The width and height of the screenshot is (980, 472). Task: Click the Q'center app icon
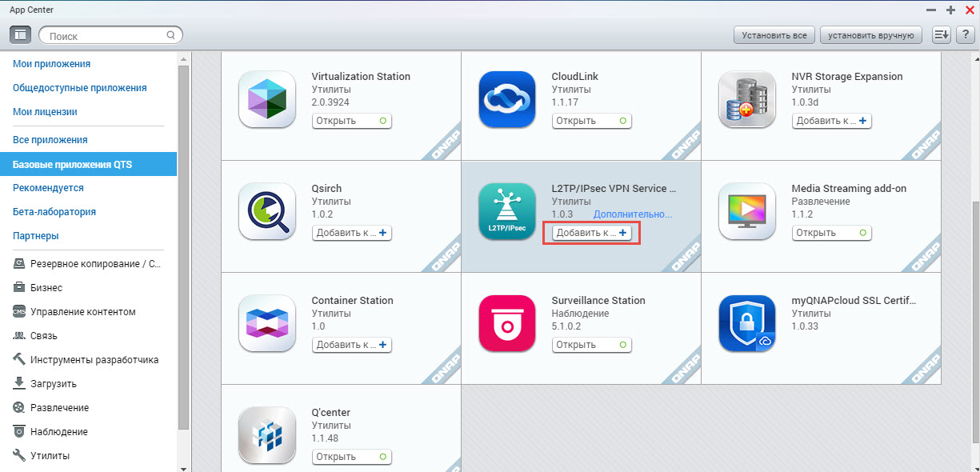point(267,435)
